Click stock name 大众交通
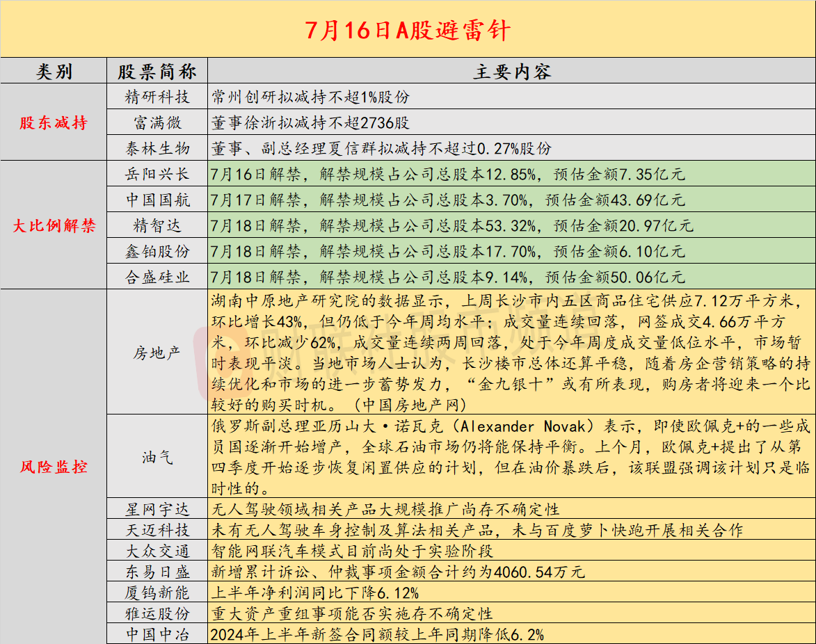This screenshot has width=816, height=644. coord(157,550)
